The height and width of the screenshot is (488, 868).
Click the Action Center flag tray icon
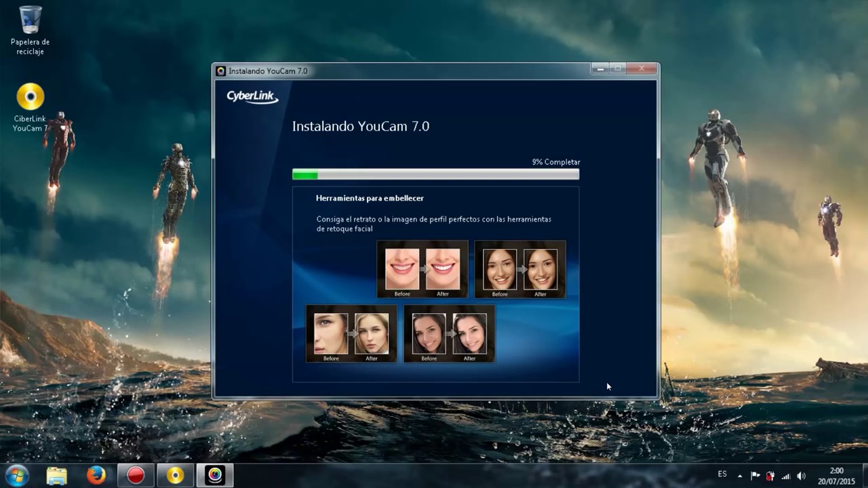tap(755, 476)
